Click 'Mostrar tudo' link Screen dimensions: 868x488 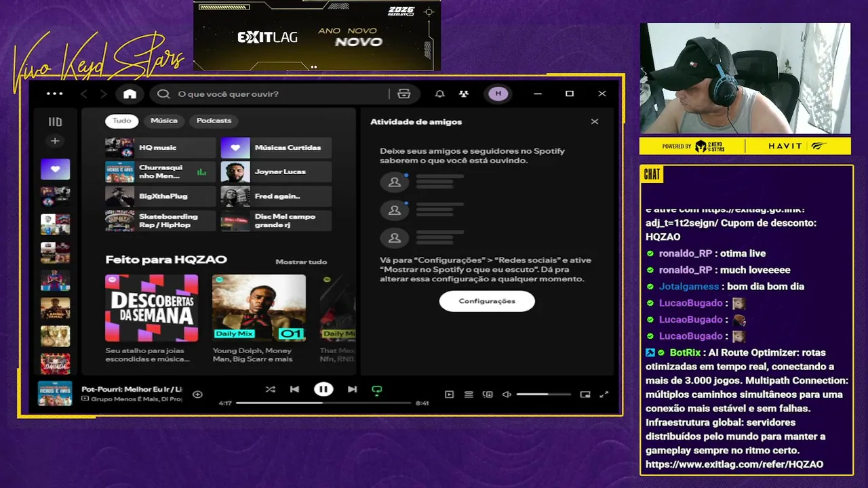pos(301,262)
